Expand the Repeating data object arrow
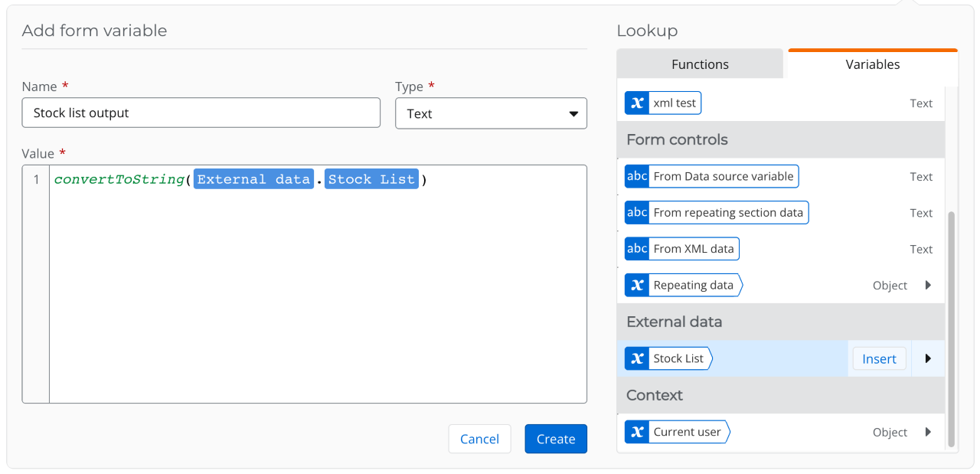980x474 pixels. tap(928, 286)
